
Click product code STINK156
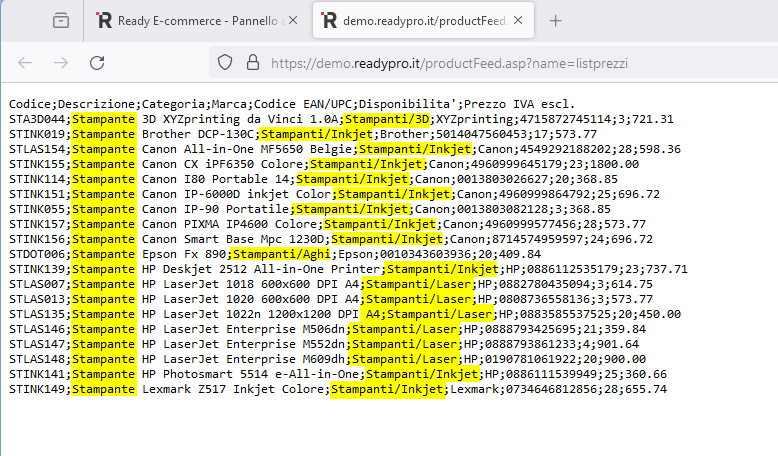click(37, 239)
